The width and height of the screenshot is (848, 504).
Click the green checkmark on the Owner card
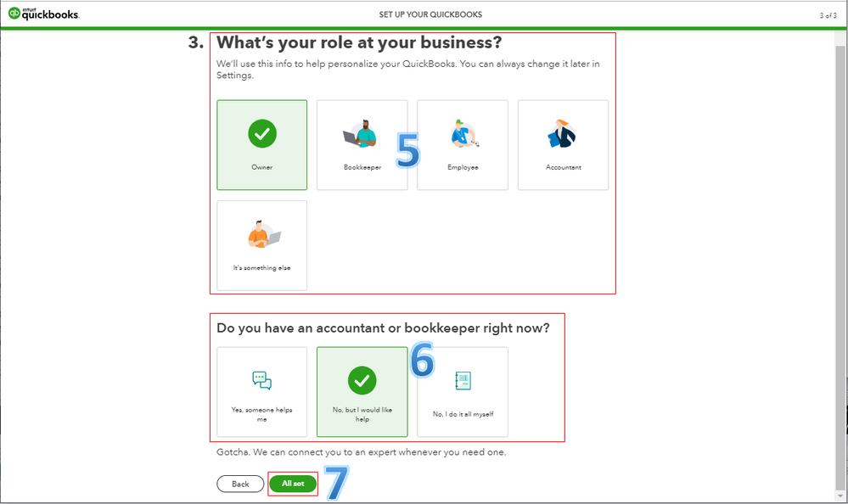261,134
